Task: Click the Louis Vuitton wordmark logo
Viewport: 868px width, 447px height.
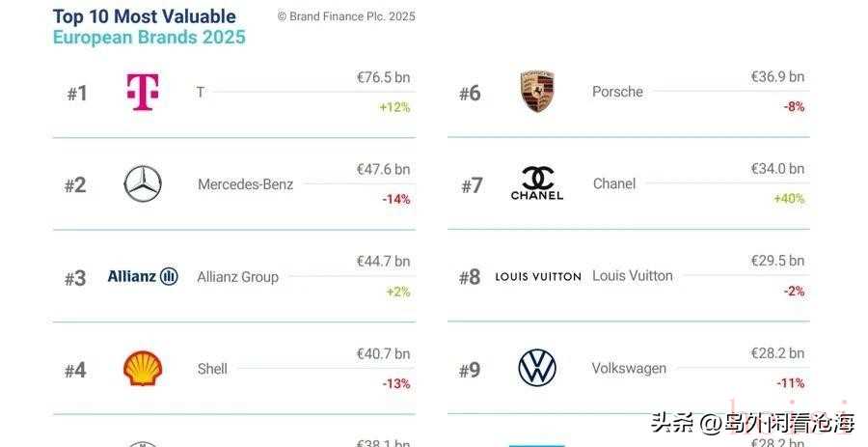Action: click(x=537, y=276)
